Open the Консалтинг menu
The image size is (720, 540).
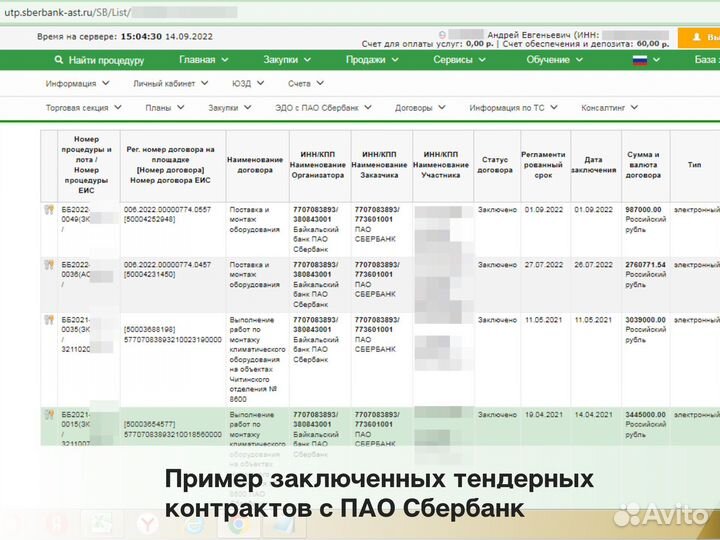610,108
